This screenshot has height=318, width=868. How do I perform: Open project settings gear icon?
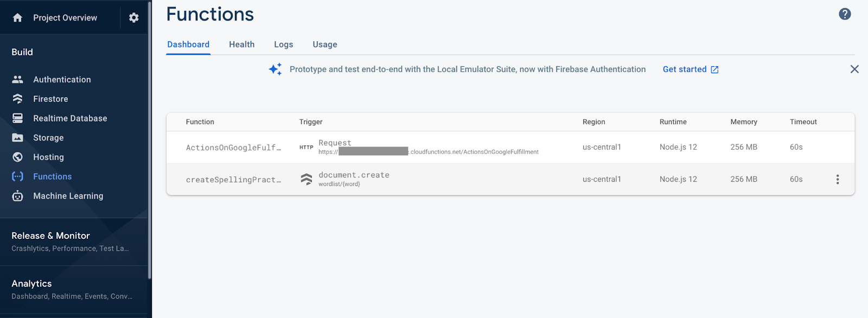pyautogui.click(x=133, y=18)
